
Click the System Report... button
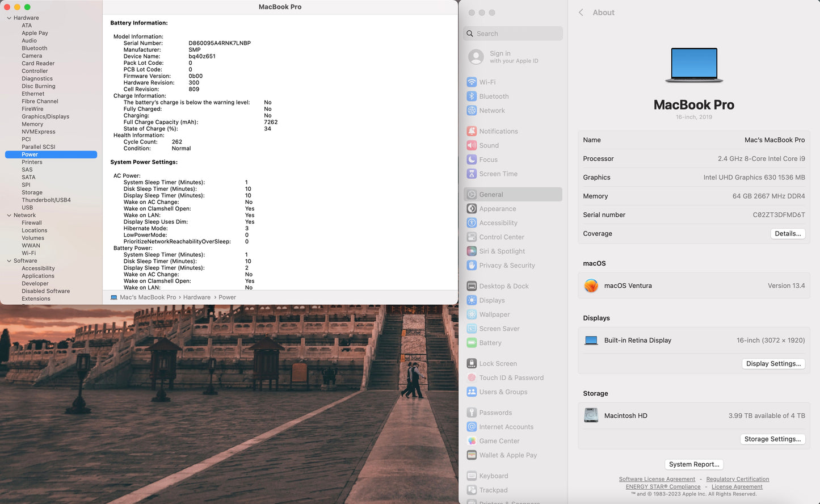coord(694,464)
